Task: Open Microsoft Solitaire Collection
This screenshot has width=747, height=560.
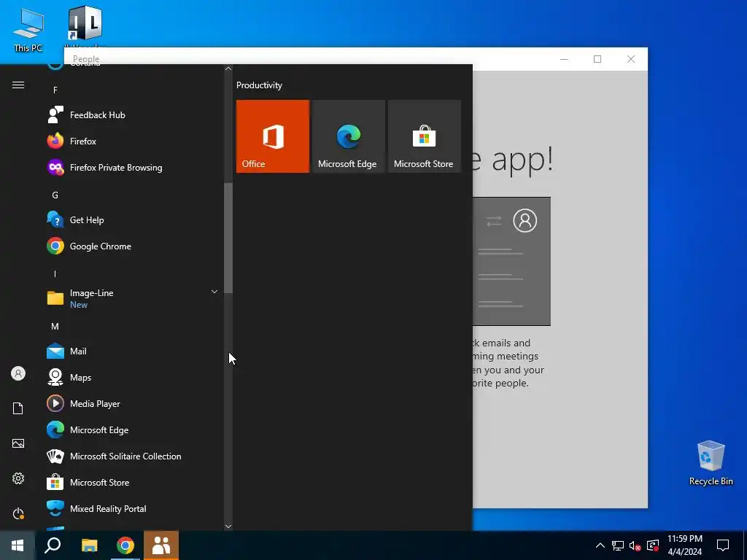Action: (x=133, y=456)
